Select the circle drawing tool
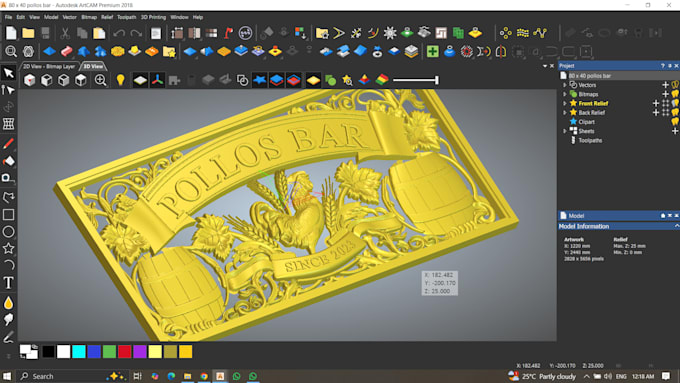This screenshot has height=383, width=680. [x=8, y=232]
